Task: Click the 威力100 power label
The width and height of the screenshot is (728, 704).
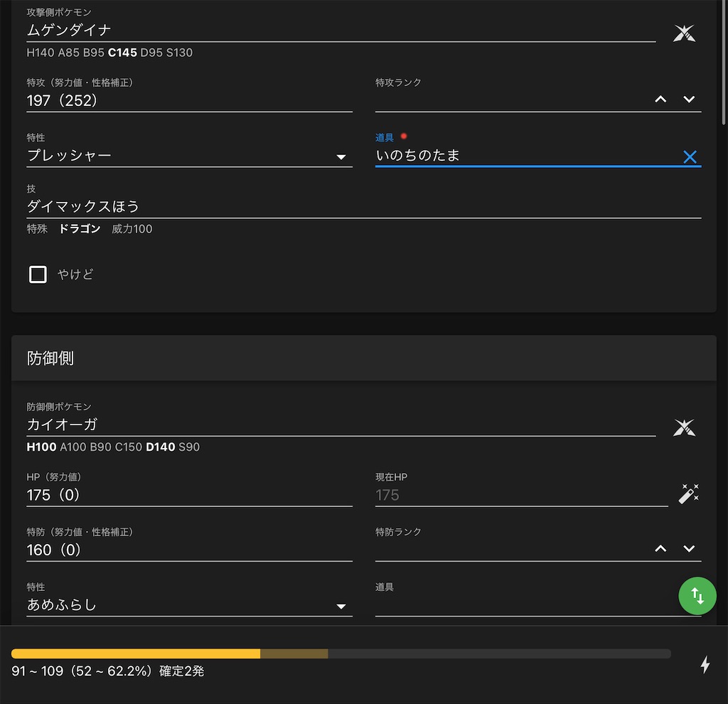Action: tap(132, 229)
